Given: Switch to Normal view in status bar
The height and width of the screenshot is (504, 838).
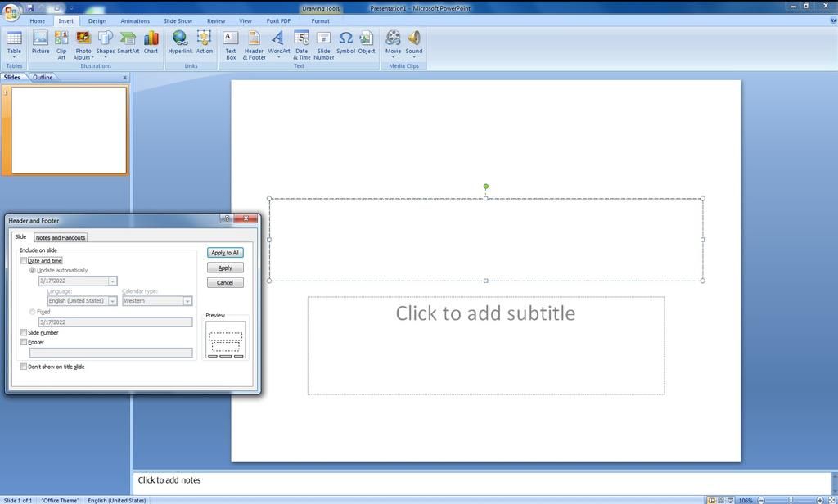Looking at the screenshot, I should pyautogui.click(x=711, y=500).
